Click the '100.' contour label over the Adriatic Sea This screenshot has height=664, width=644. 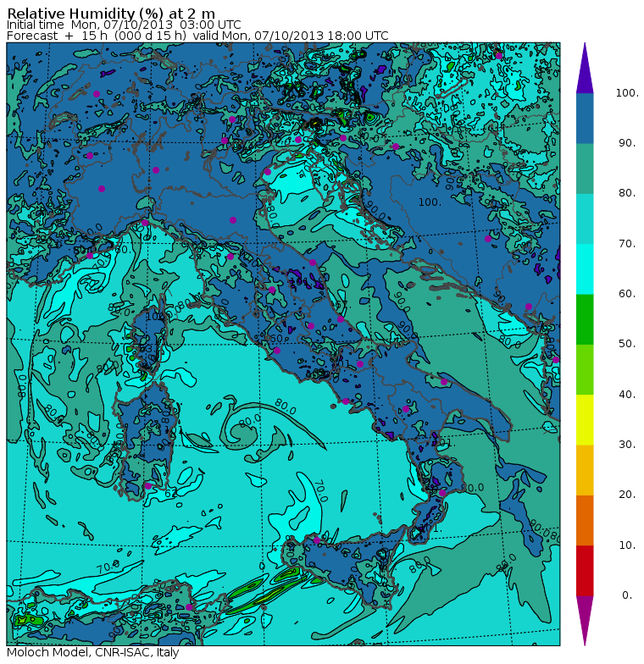[x=430, y=202]
